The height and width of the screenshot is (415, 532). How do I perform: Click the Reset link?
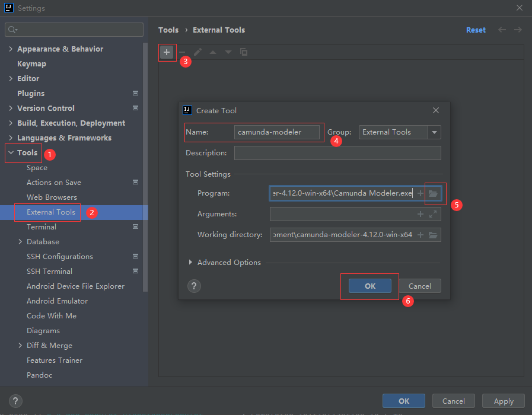click(x=476, y=30)
